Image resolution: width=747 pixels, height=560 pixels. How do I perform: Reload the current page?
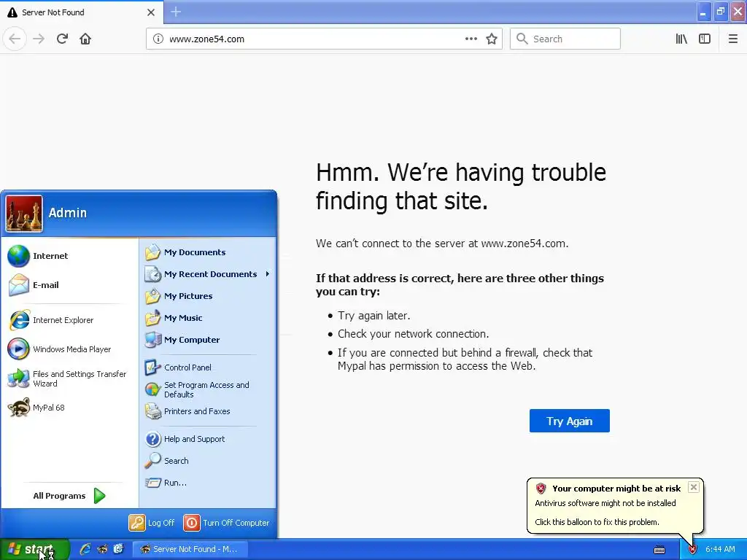[x=62, y=39]
